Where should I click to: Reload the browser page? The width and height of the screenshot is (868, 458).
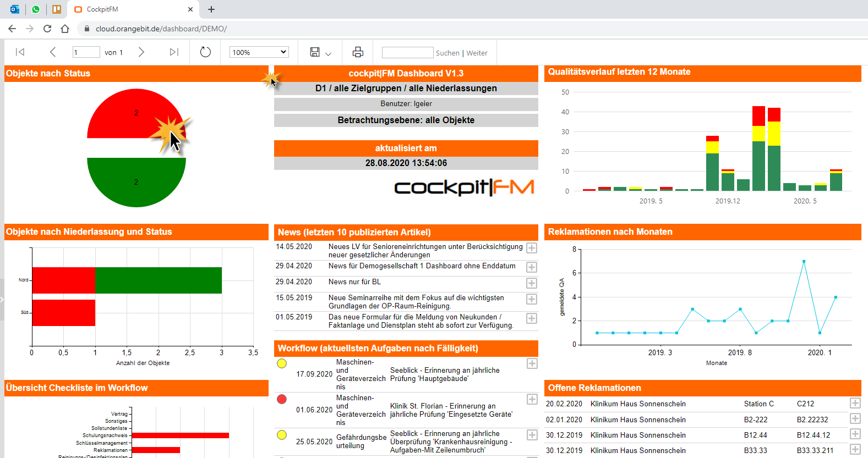click(47, 29)
